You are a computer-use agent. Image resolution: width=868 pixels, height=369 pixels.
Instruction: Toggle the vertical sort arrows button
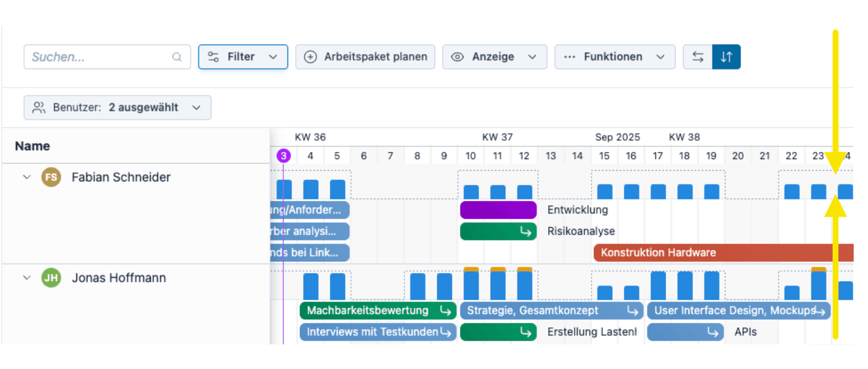pos(727,57)
